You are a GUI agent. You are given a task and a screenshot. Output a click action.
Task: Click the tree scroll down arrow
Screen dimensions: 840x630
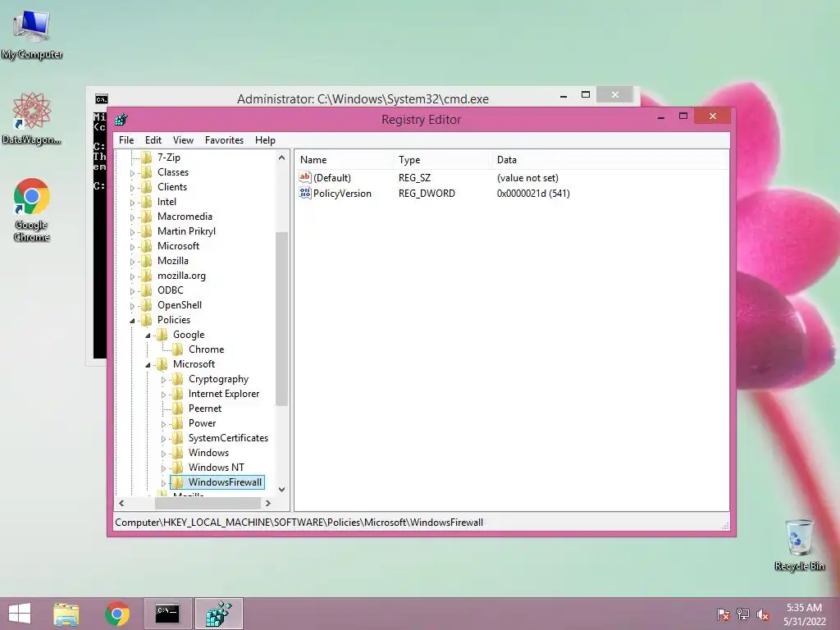coord(282,490)
